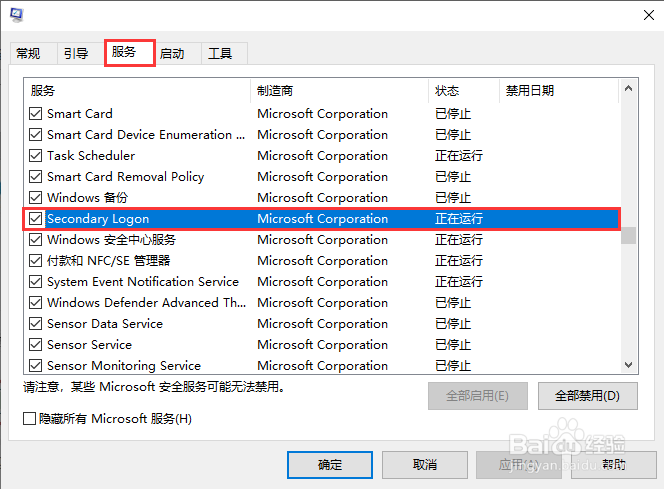Confirm with the 确定 button
Screen dimensions: 664x489
tap(330, 465)
